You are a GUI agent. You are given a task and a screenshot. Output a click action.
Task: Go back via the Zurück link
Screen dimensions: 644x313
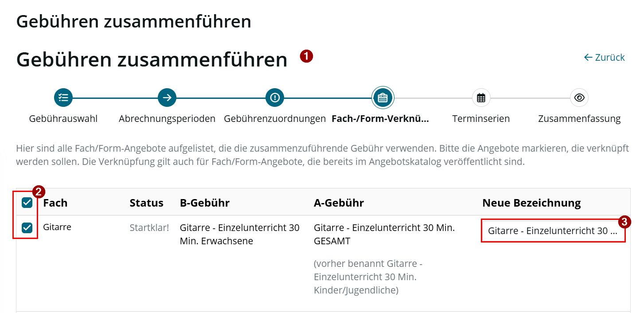pos(605,57)
